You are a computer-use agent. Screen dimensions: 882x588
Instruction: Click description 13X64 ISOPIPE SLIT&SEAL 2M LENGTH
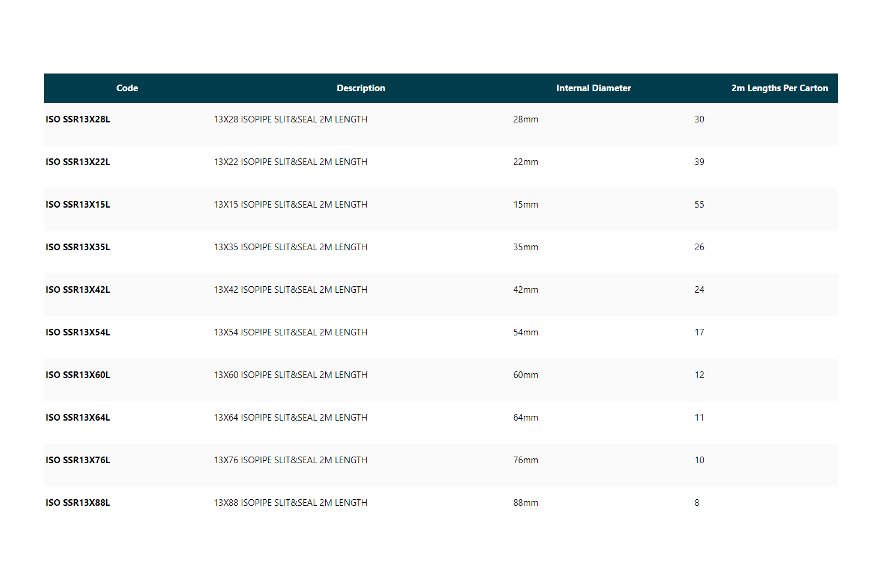click(290, 418)
